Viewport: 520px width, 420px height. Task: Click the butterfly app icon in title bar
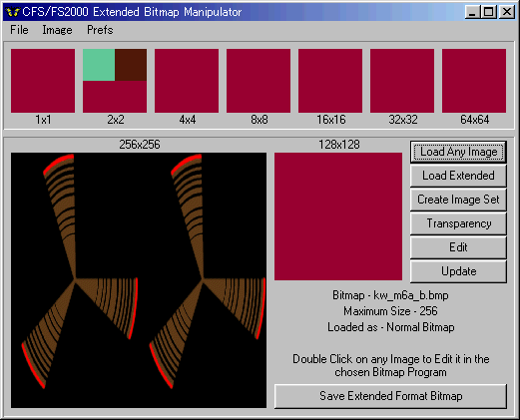point(13,12)
